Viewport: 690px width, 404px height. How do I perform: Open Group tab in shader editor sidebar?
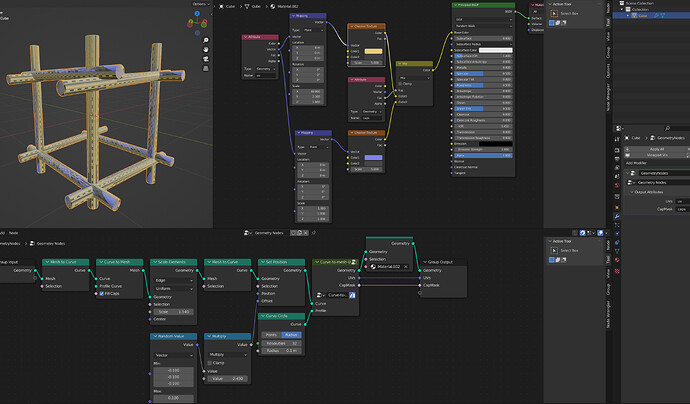click(x=608, y=52)
